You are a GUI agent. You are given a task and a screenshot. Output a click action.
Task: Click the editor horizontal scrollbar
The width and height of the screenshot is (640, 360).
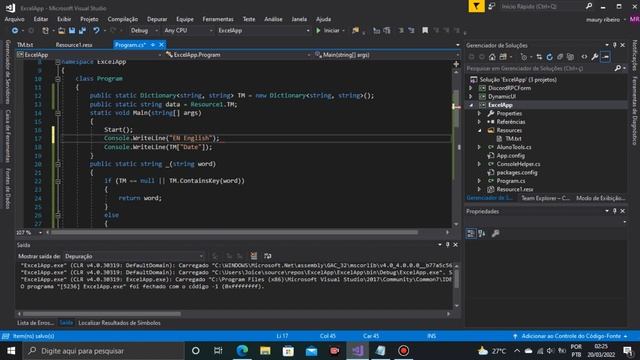click(235, 232)
